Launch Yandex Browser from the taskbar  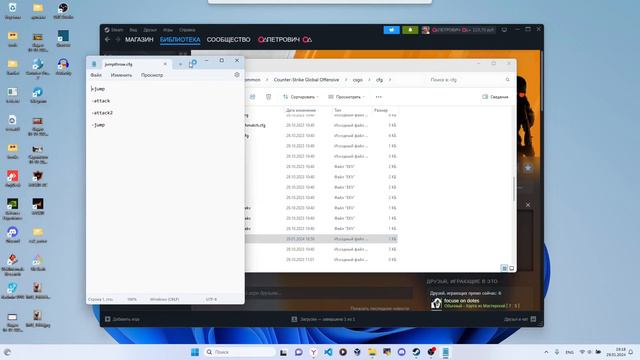click(313, 352)
